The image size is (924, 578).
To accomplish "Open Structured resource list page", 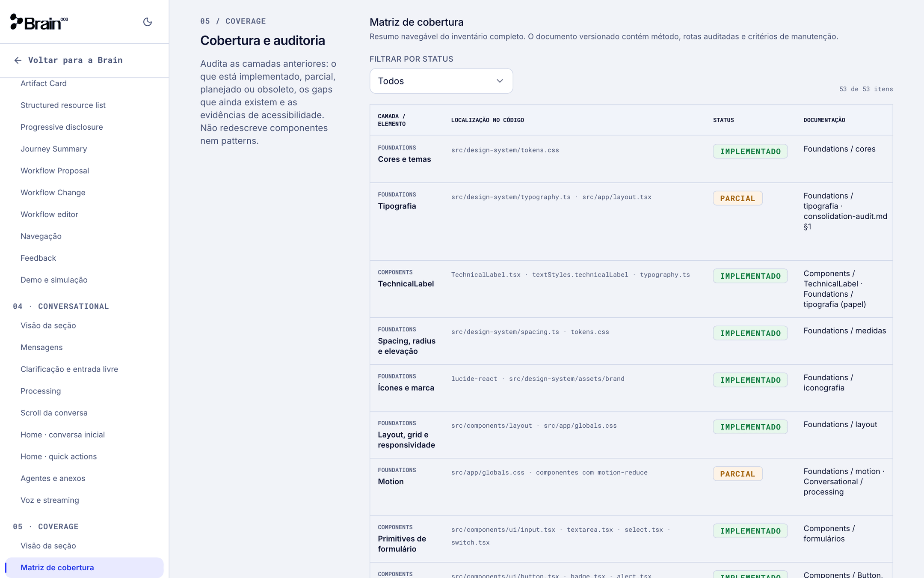I will point(63,105).
